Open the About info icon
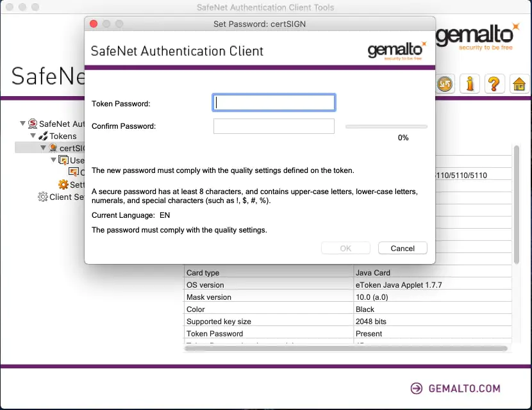This screenshot has height=410, width=532. coord(470,84)
